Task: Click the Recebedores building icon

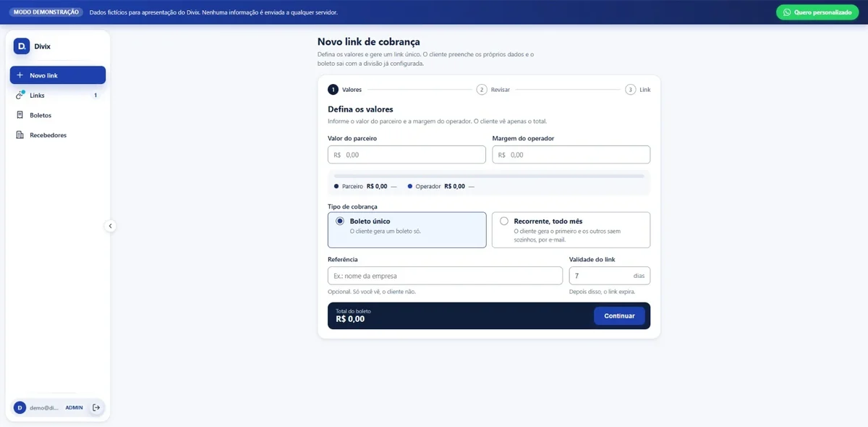Action: 20,135
